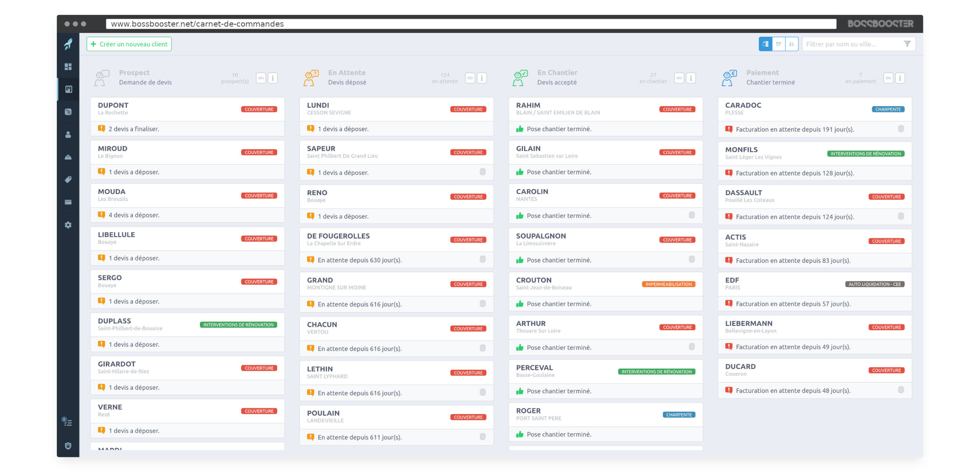980x472 pixels.
Task: Click the fingerprint icon on DUCARD card
Action: (x=901, y=390)
